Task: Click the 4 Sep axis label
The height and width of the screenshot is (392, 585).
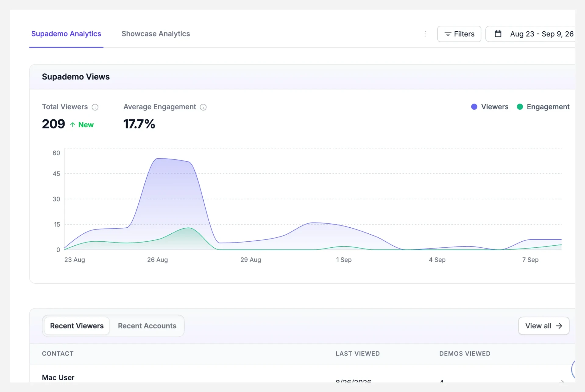Action: [x=437, y=260]
